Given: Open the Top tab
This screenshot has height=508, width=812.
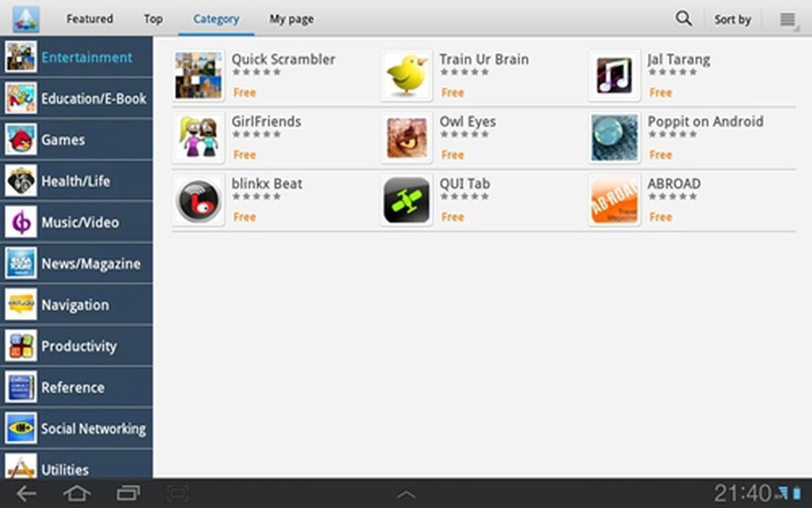Looking at the screenshot, I should [153, 19].
